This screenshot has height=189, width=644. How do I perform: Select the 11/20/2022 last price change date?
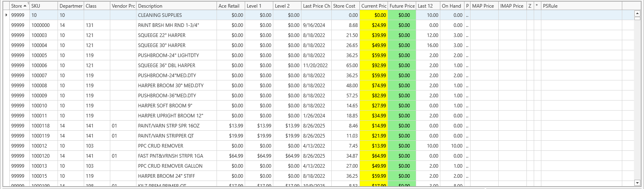click(x=316, y=66)
